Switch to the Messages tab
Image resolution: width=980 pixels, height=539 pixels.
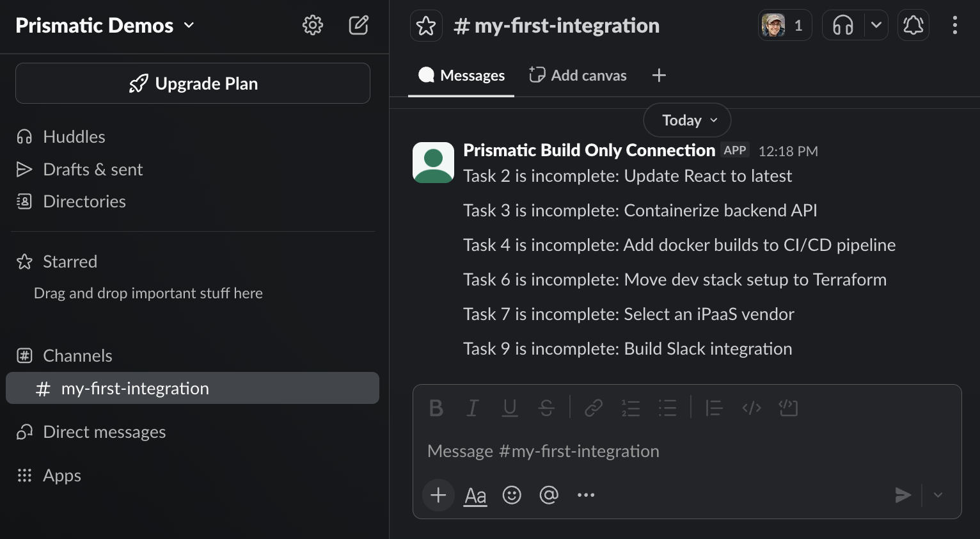click(x=461, y=76)
